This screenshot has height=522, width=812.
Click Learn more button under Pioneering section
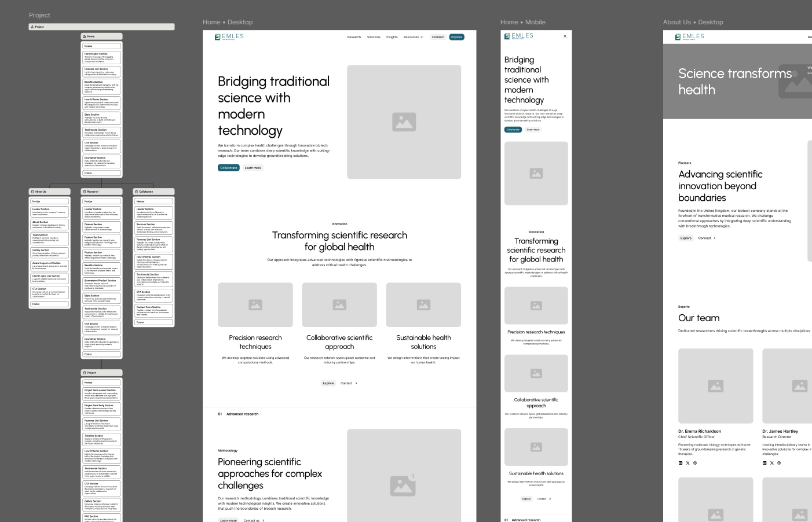pyautogui.click(x=229, y=520)
